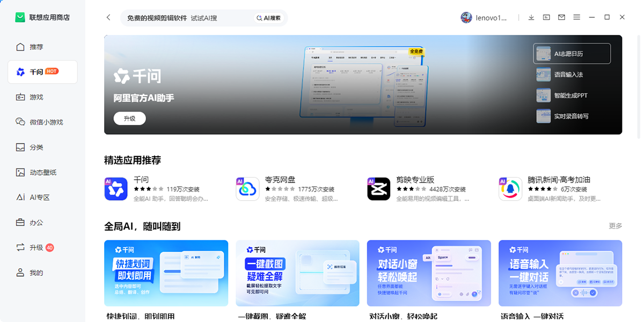Open the 语音输入 一键对话 card
Viewport: 644px width, 322px height.
pyautogui.click(x=560, y=273)
